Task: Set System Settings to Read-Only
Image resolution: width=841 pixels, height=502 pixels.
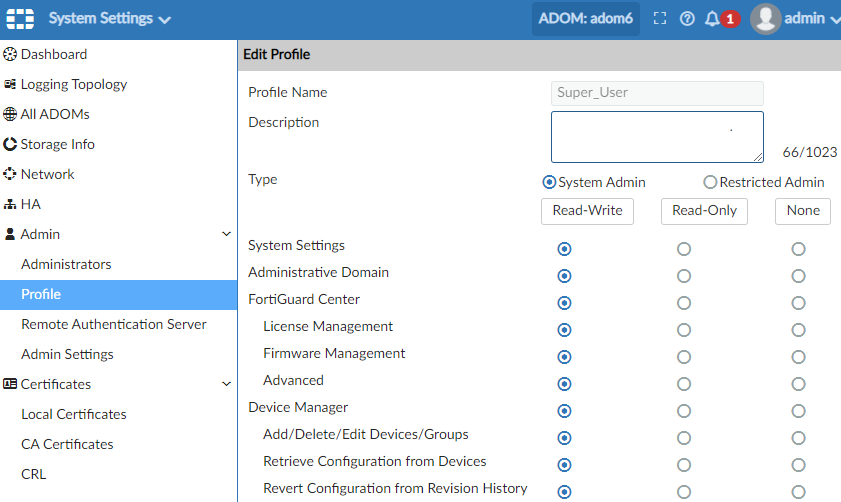Action: tap(684, 248)
